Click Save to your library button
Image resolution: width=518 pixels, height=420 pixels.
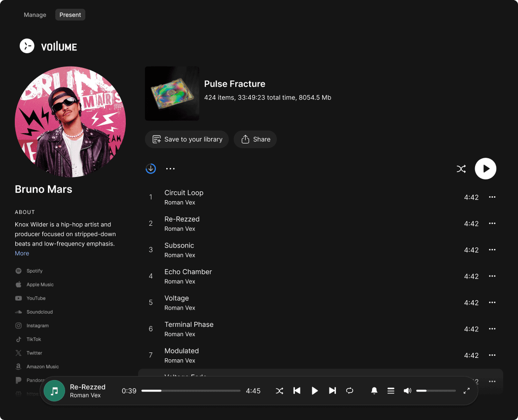[186, 140]
